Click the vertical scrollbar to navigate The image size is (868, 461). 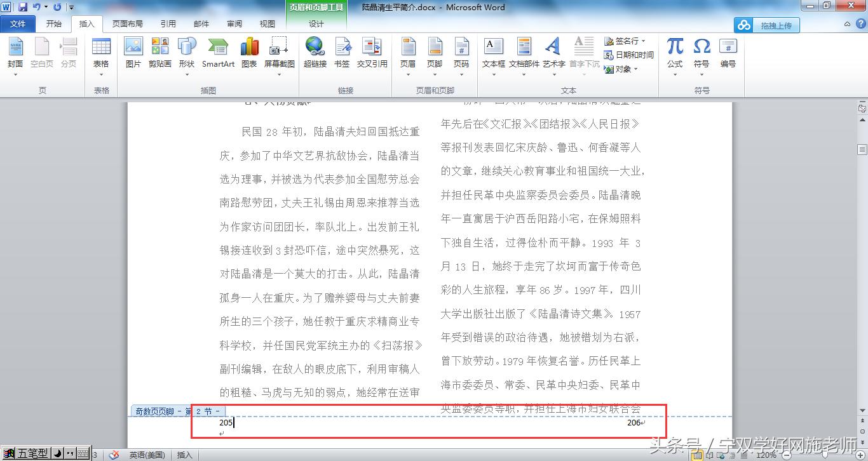862,254
